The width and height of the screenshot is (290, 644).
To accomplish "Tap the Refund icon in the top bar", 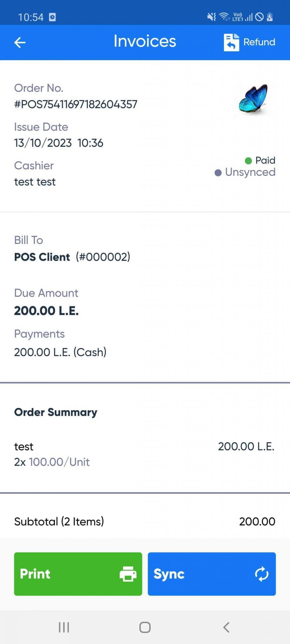I will 231,42.
